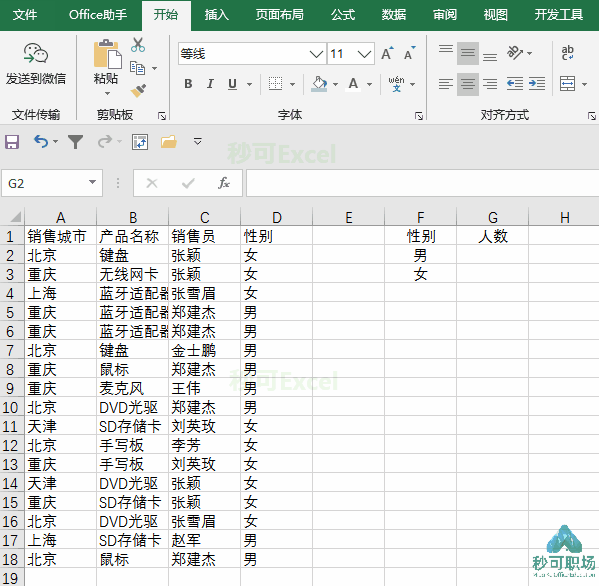Viewport: 599px width, 586px height.
Task: Open the font (字体) dialog launcher
Action: point(419,116)
